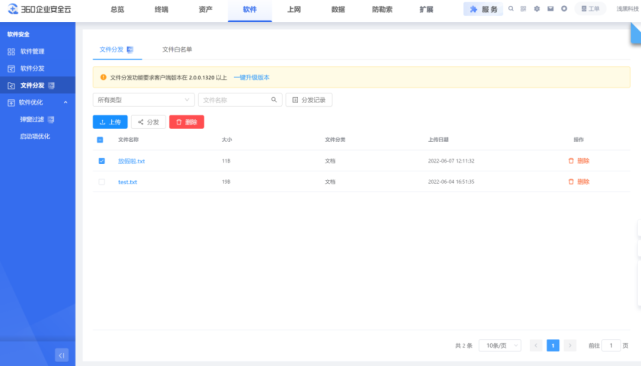The image size is (641, 366).
Task: Click the ring-shaped icon beside the envelope
Action: 564,9
